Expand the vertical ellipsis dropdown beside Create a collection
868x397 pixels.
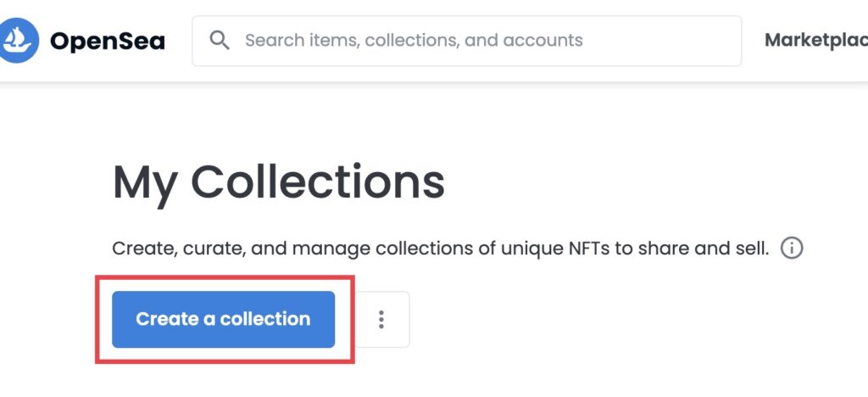(x=381, y=320)
